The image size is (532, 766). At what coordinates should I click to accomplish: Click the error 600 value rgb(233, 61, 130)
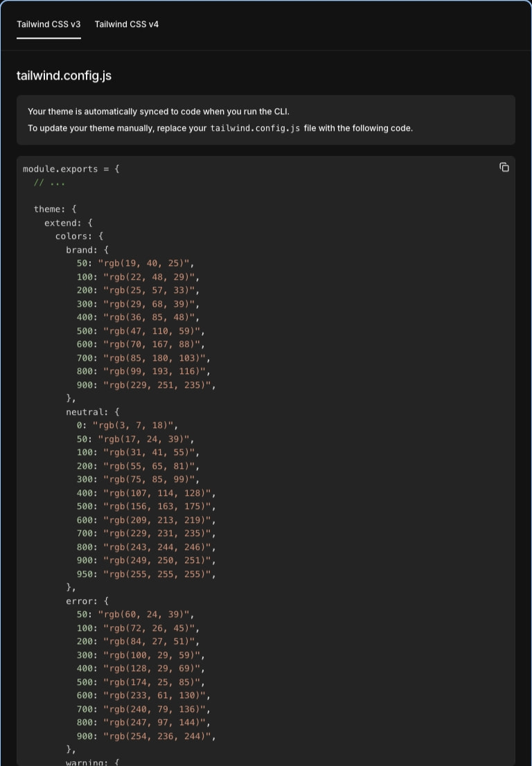click(x=154, y=695)
